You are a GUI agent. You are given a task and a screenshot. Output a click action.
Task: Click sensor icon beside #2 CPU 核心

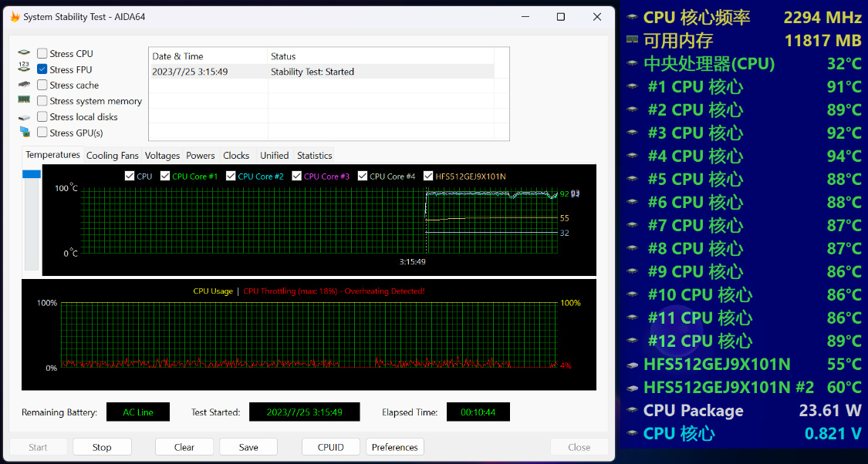[632, 110]
